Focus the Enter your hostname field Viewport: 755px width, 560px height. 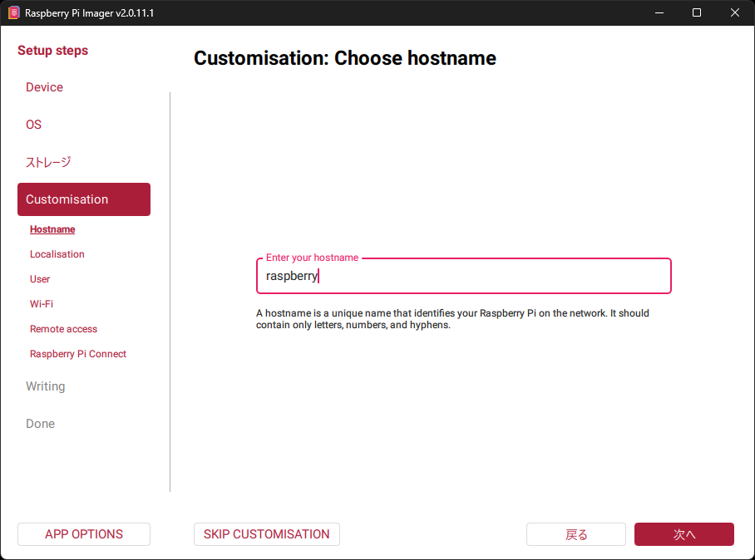(x=464, y=276)
